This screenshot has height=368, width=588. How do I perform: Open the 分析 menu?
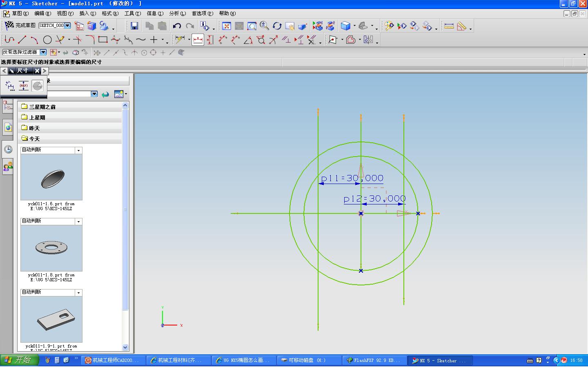[x=177, y=13]
